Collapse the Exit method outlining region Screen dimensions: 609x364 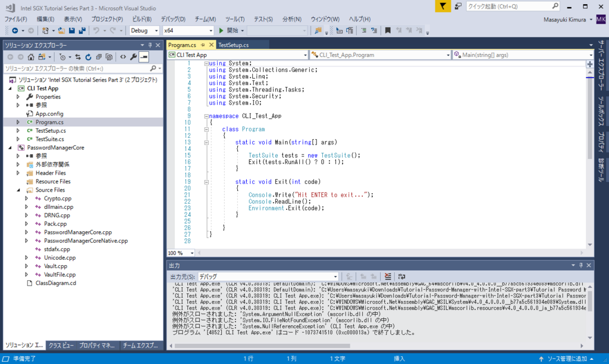[x=206, y=182]
